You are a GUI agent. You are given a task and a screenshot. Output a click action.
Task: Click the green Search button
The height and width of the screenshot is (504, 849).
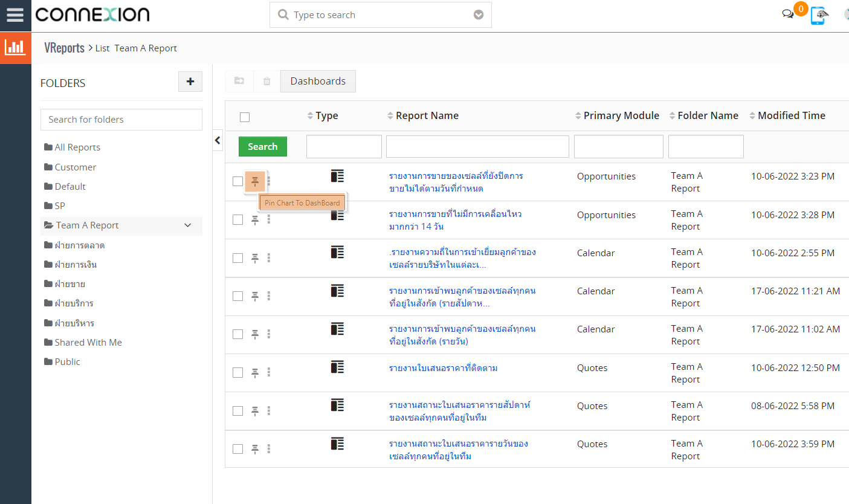(x=262, y=147)
